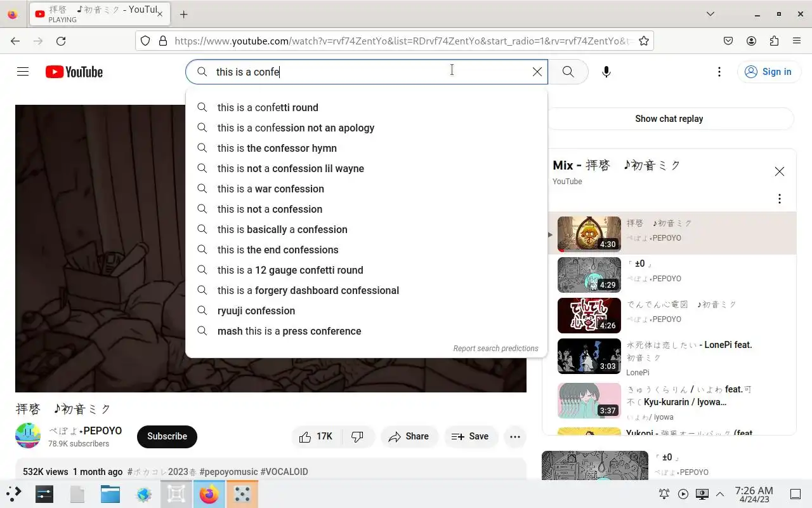Open the notifications bell in tray
The height and width of the screenshot is (508, 812).
pyautogui.click(x=664, y=494)
